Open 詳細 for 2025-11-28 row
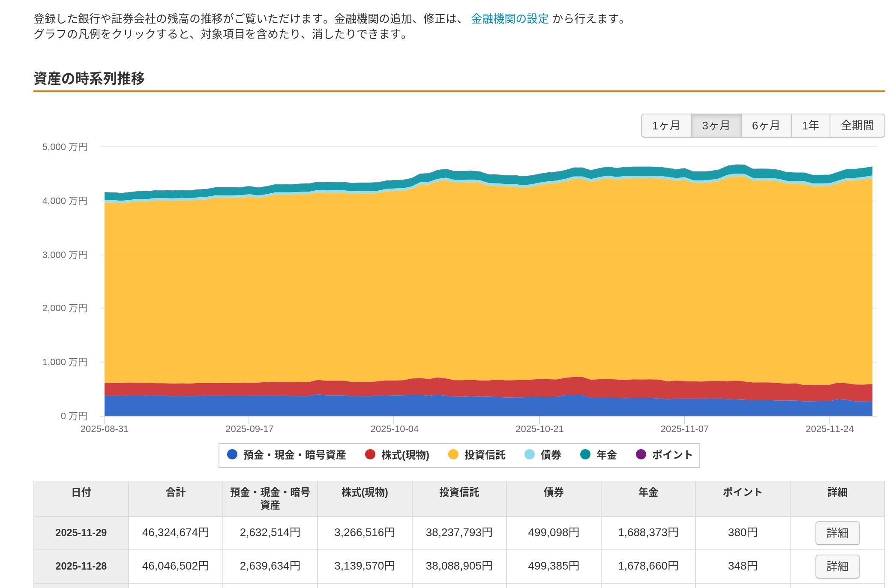 [837, 566]
